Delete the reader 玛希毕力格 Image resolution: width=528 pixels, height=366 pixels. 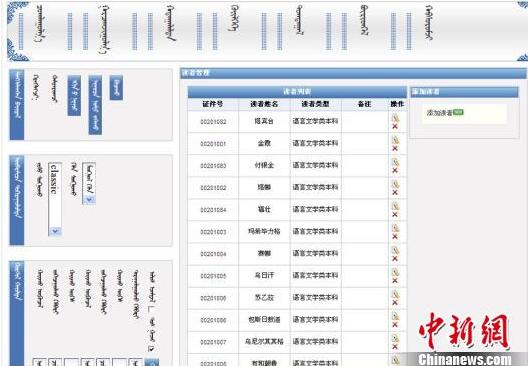pyautogui.click(x=395, y=237)
